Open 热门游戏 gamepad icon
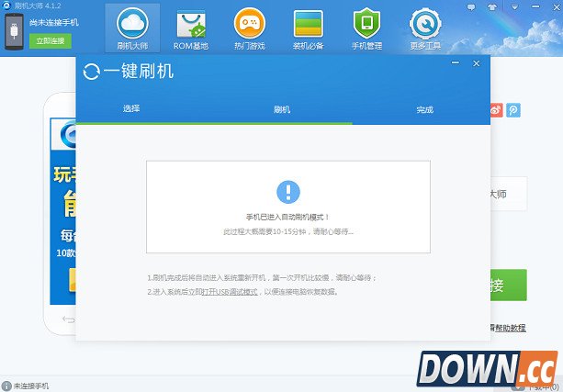Image resolution: width=563 pixels, height=392 pixels. tap(250, 28)
